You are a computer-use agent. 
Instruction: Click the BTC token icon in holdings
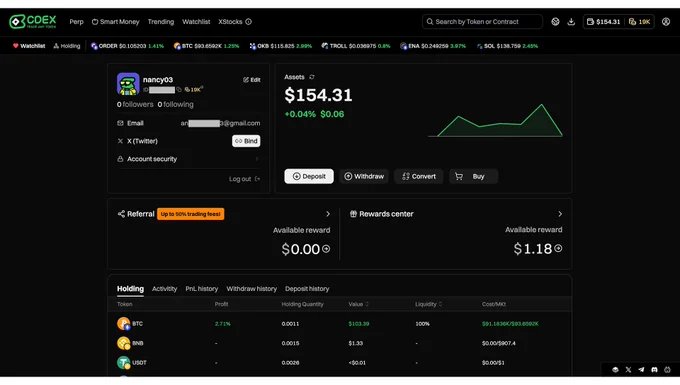tap(124, 324)
